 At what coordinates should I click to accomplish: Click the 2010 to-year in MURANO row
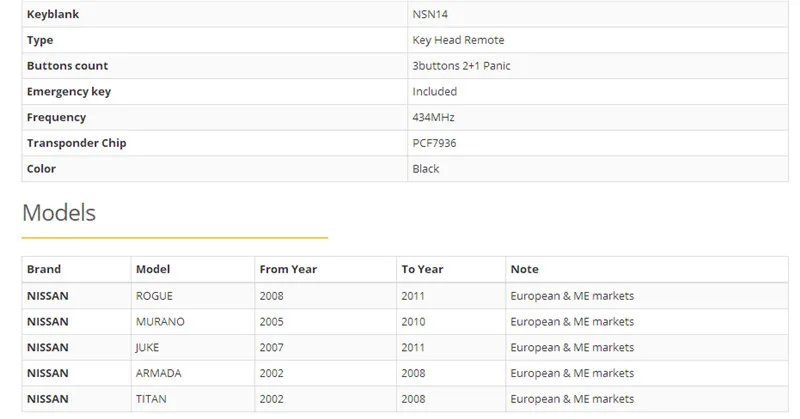[x=413, y=322]
